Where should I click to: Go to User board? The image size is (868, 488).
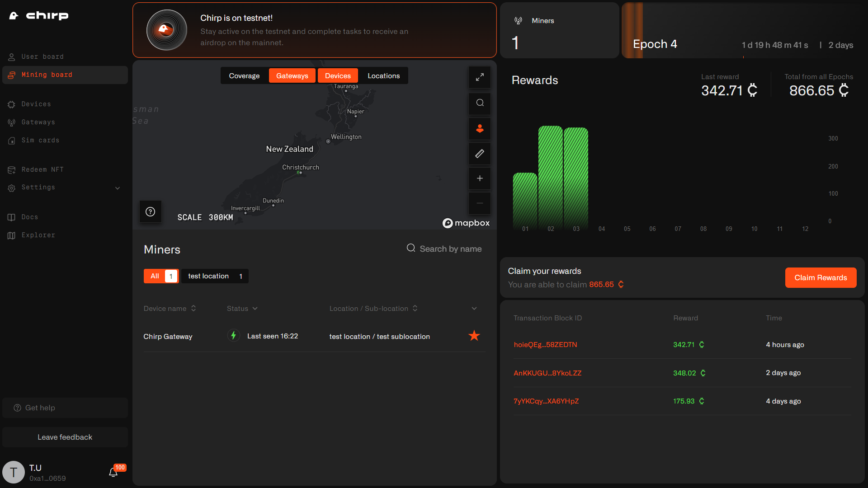click(65, 57)
